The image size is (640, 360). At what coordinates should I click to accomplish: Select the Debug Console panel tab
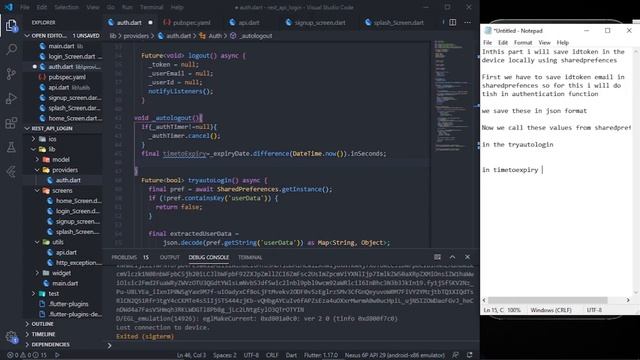click(209, 258)
